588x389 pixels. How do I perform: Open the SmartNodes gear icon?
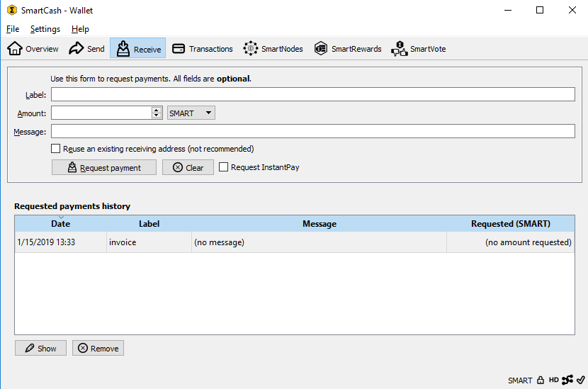point(251,48)
